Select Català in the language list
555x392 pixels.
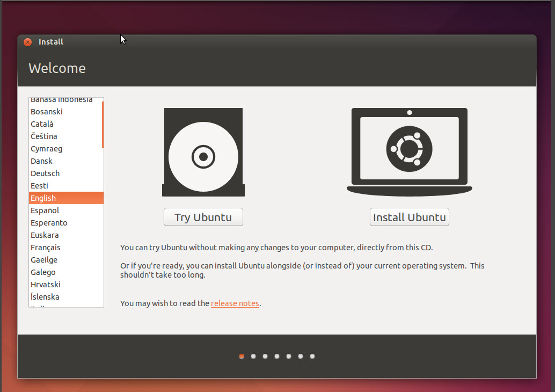pyautogui.click(x=66, y=124)
